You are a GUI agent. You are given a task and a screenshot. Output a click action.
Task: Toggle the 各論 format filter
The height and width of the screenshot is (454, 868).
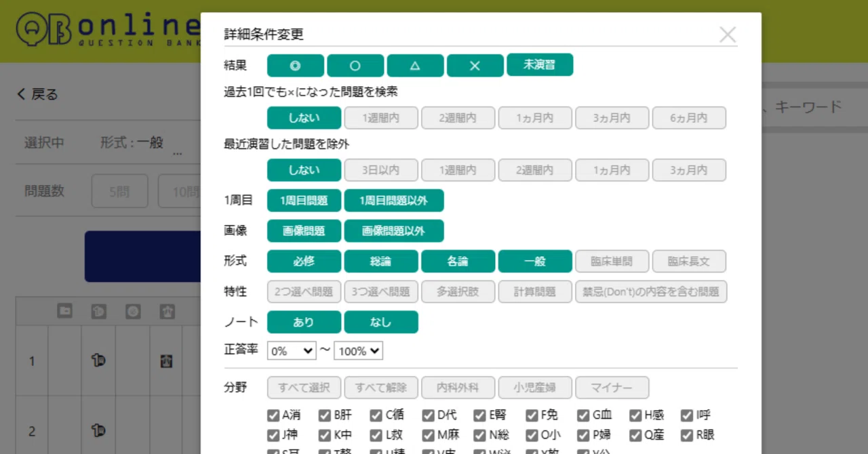click(x=458, y=262)
